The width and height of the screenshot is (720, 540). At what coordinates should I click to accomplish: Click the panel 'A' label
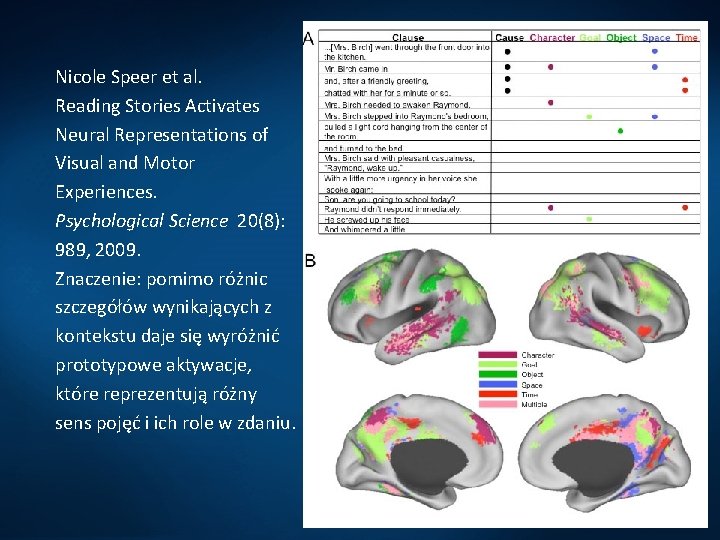coord(309,39)
